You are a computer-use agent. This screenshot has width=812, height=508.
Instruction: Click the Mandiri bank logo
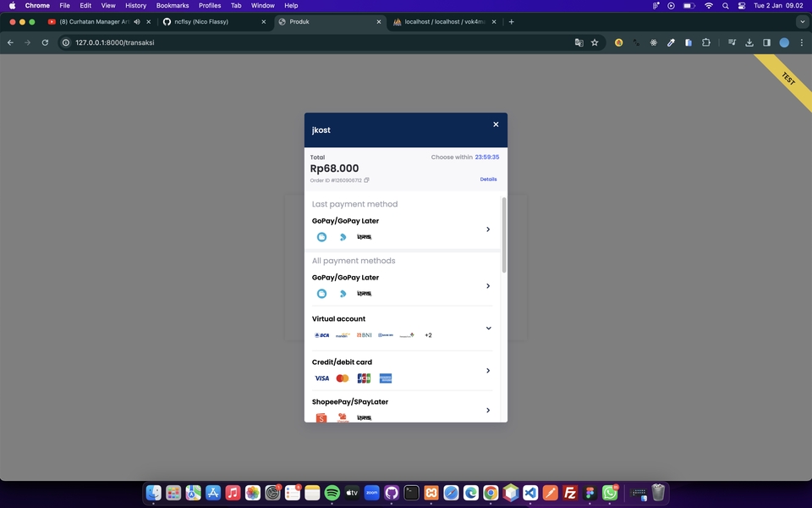point(343,335)
